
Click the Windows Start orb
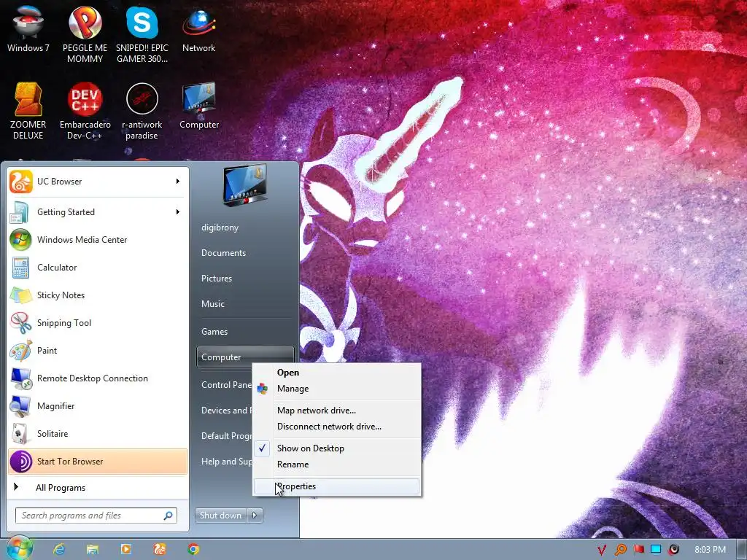tap(20, 548)
